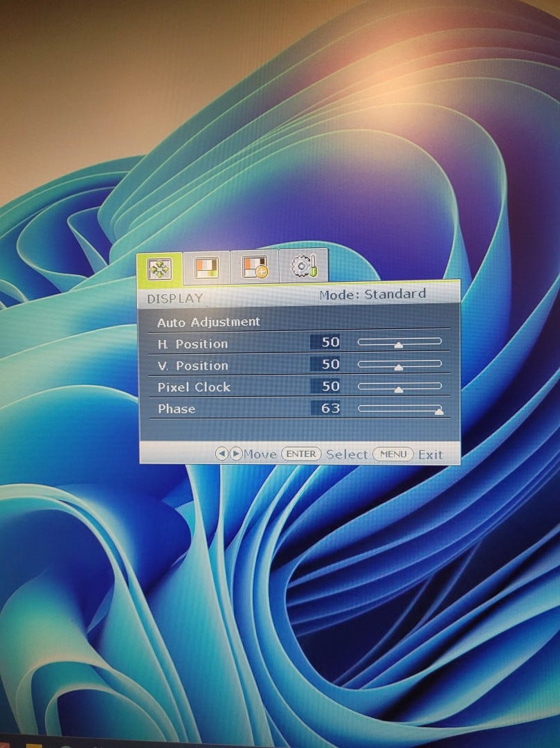Click the V. Position slider bar
Viewport: 560px width, 748px height.
point(400,364)
